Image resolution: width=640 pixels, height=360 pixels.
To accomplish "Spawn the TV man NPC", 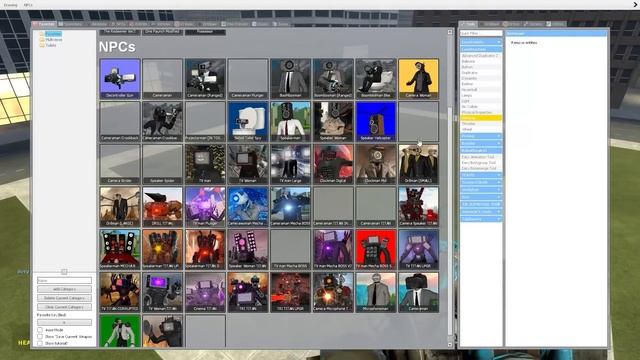I will point(205,164).
